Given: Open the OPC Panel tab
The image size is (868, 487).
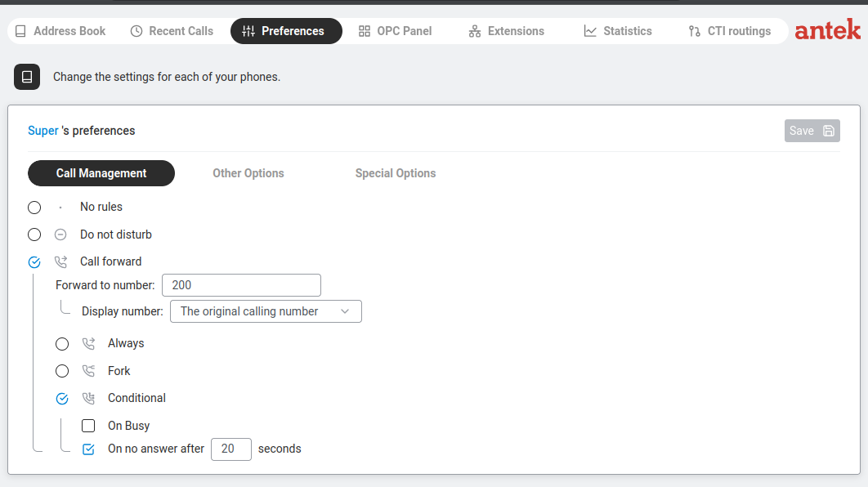Looking at the screenshot, I should point(396,31).
